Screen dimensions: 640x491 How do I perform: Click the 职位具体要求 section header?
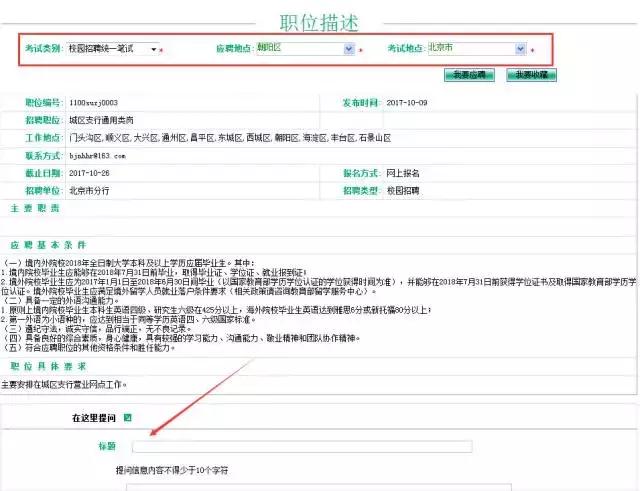click(x=48, y=367)
